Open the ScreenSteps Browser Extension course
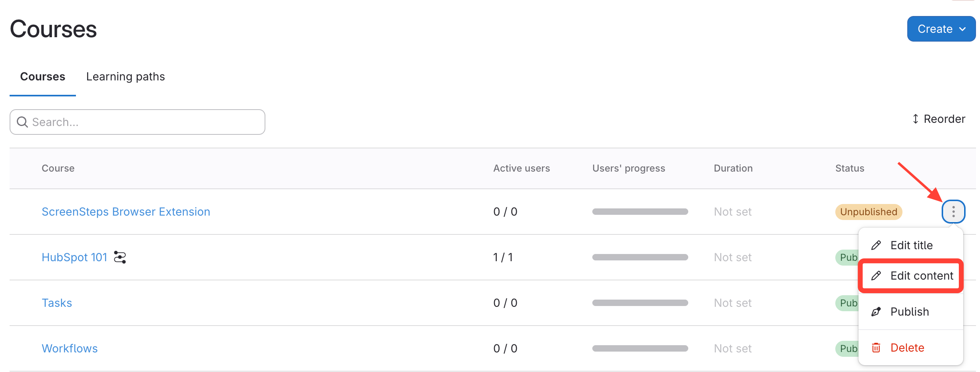Image resolution: width=980 pixels, height=372 pixels. click(x=126, y=212)
